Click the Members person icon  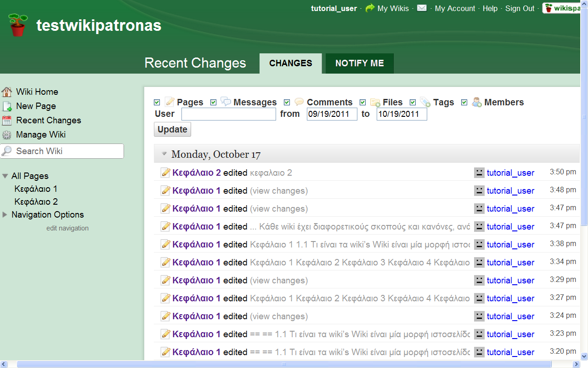tap(477, 102)
